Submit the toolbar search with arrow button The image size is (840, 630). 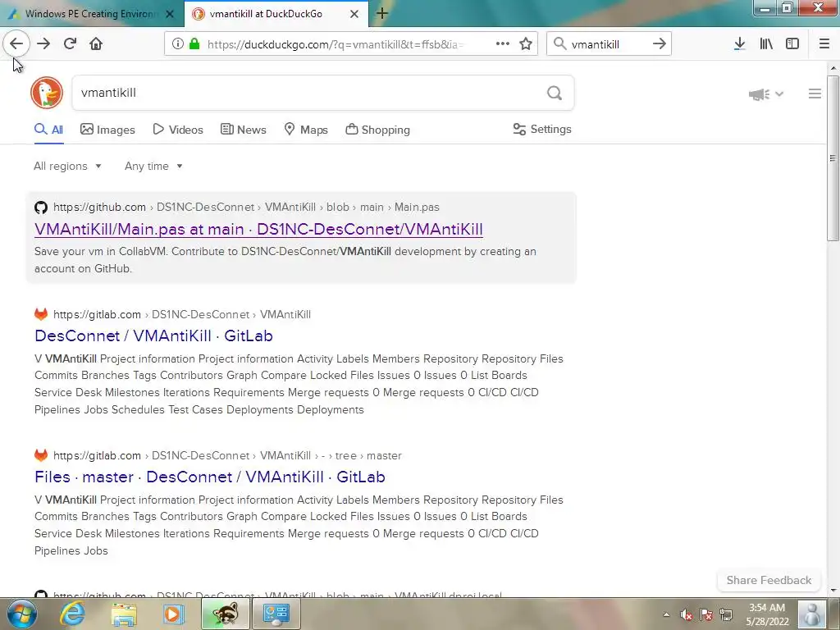click(x=660, y=44)
